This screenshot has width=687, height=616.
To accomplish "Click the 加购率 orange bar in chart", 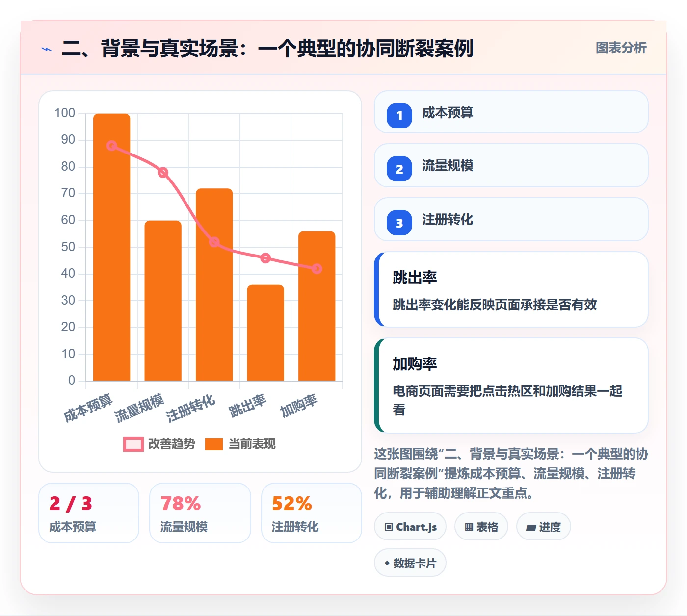I will [x=317, y=306].
